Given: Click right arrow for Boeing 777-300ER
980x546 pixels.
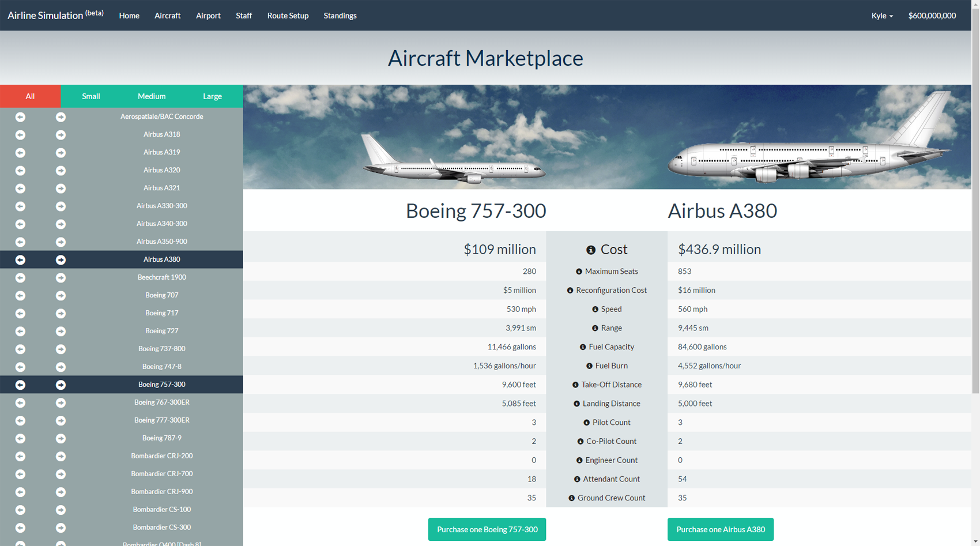Looking at the screenshot, I should [61, 421].
